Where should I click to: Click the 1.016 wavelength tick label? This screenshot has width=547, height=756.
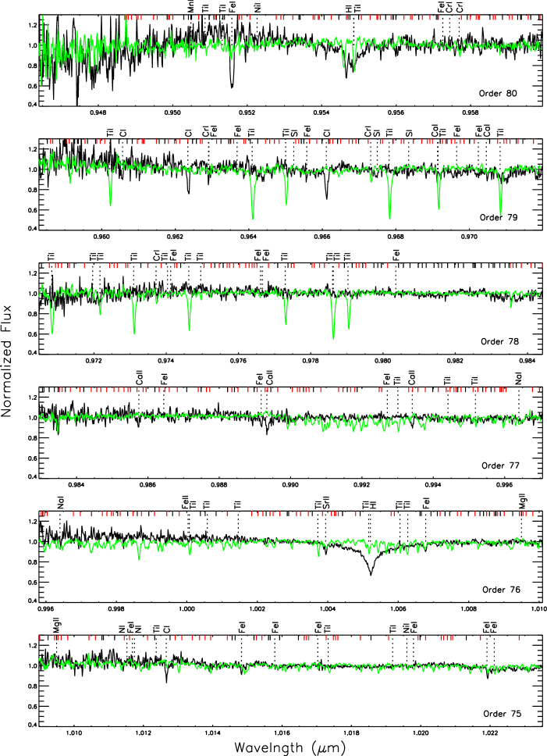282,733
